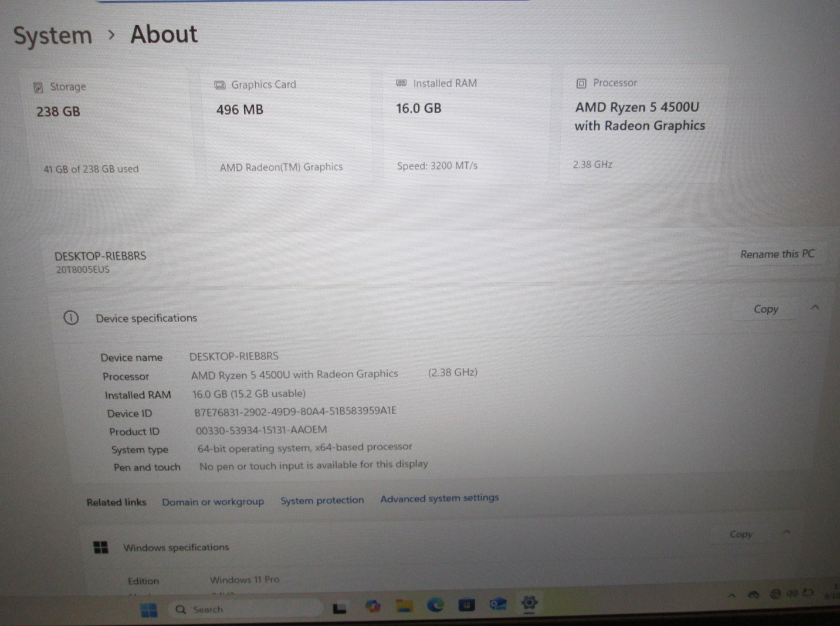Open Domain or workgroup link
The image size is (840, 626).
pyautogui.click(x=213, y=502)
